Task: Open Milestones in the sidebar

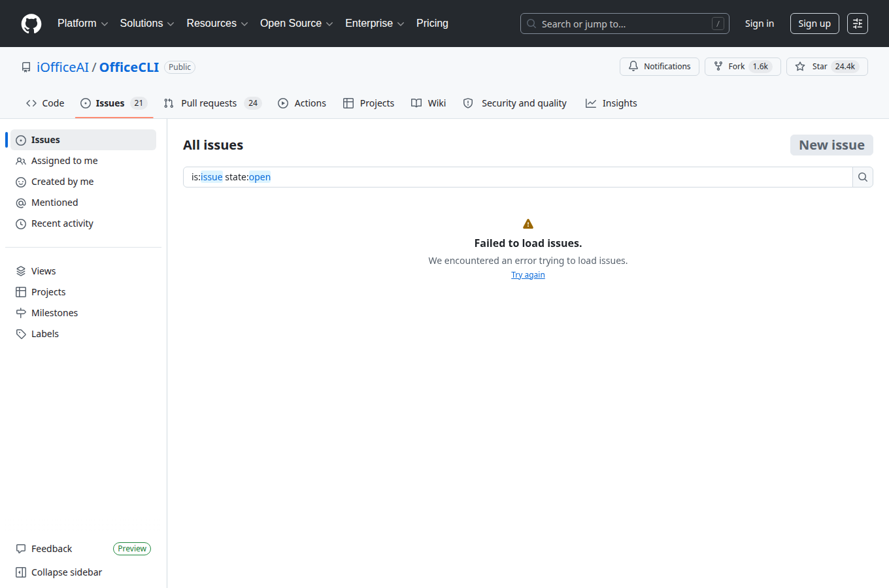Action: point(83,313)
